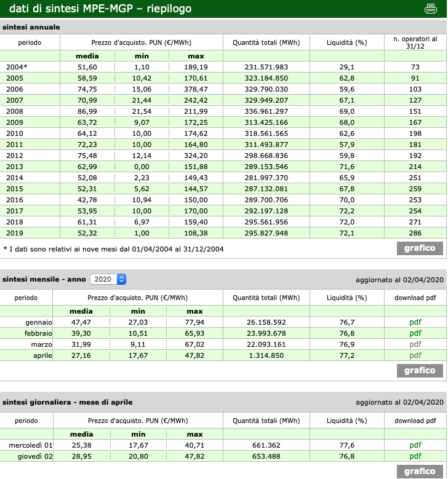Download the giovedì 02 pdf
448x479 pixels.
(x=415, y=456)
